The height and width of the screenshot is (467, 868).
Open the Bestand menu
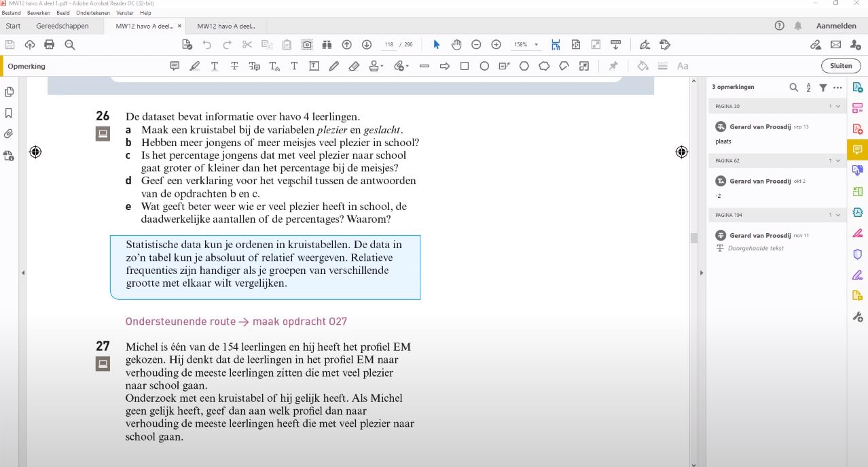coord(12,13)
